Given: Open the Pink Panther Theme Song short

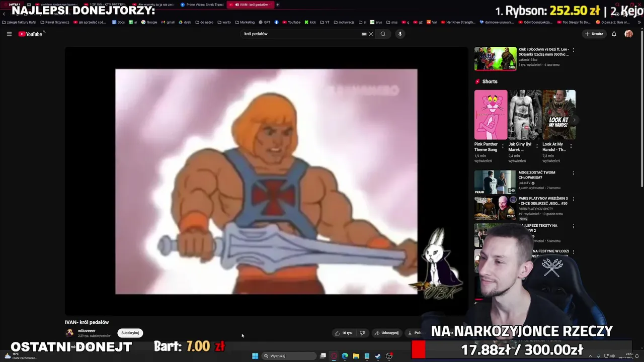Looking at the screenshot, I should [491, 115].
